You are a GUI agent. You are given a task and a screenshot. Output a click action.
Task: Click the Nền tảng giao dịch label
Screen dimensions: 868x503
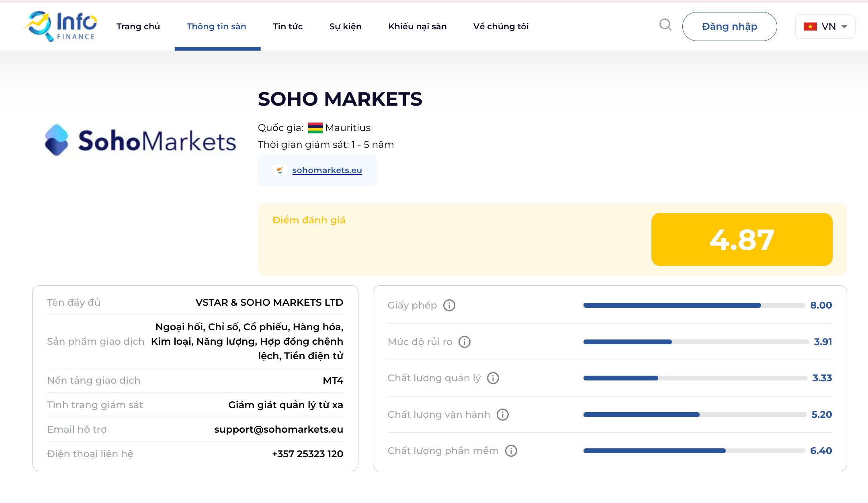click(94, 380)
